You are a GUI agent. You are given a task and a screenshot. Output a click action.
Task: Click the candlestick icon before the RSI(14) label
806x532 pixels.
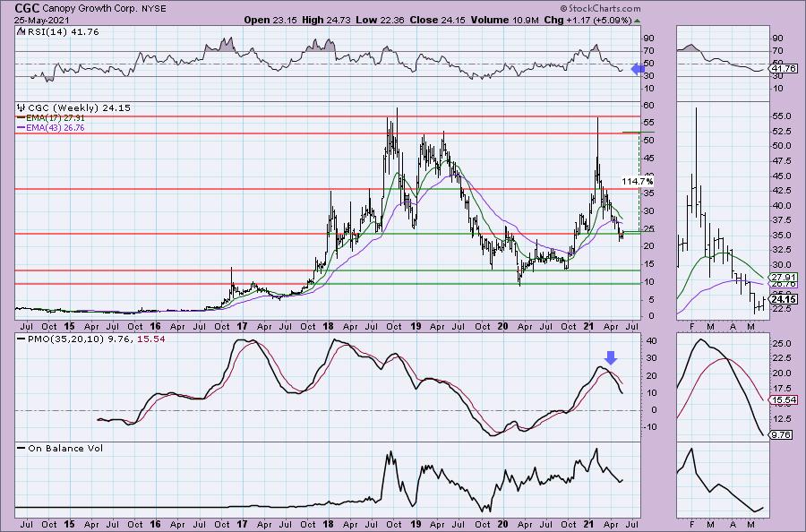[21, 32]
